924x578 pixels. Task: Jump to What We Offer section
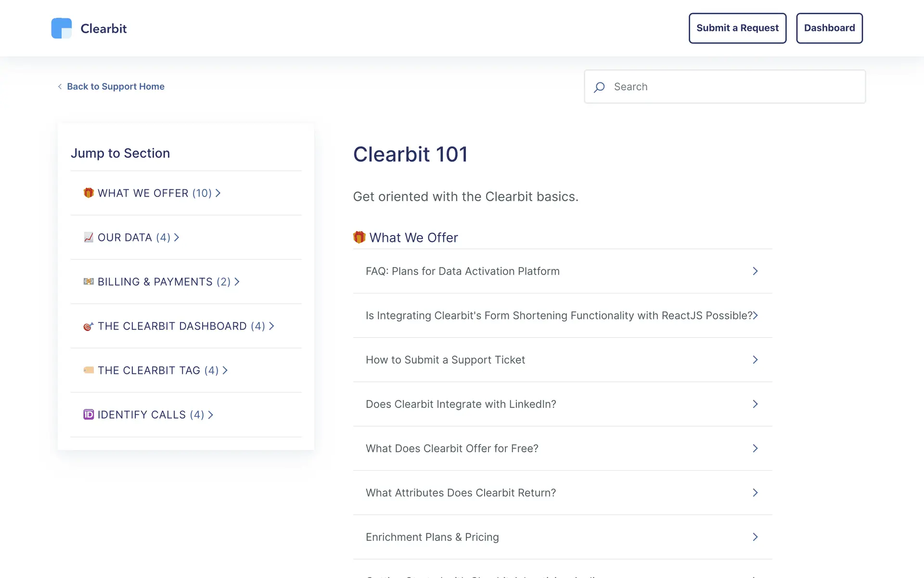coord(154,193)
